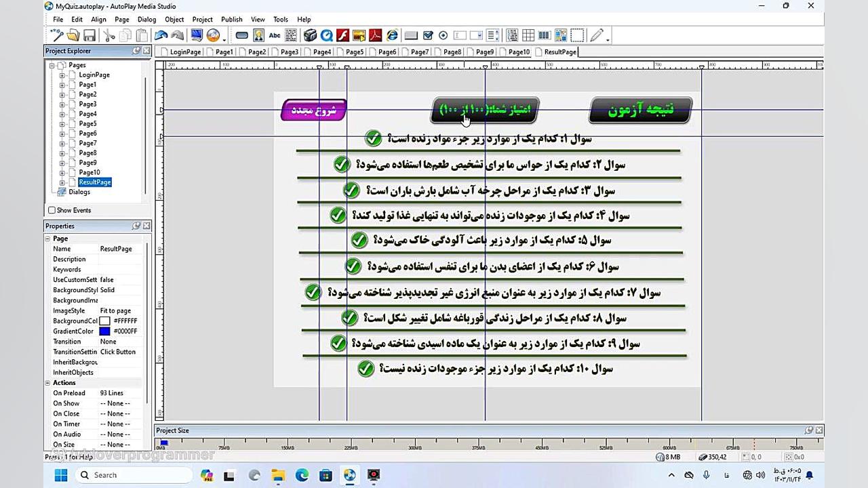868x488 pixels.
Task: Click the green checkmark for question 10
Action: 366,369
